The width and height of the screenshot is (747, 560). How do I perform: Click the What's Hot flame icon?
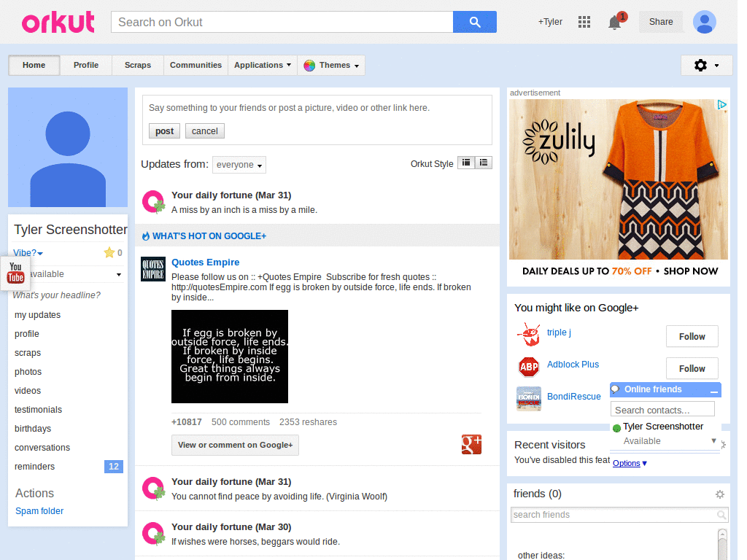tap(146, 236)
